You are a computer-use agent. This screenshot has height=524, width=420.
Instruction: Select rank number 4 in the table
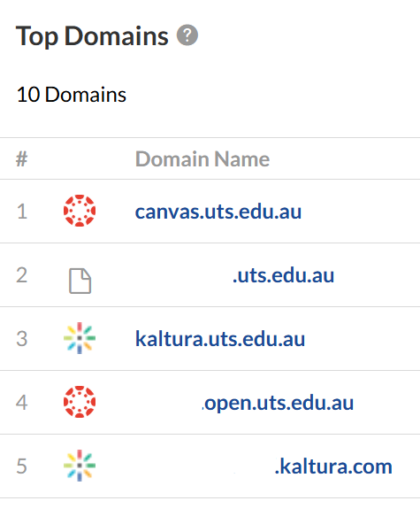pos(22,403)
